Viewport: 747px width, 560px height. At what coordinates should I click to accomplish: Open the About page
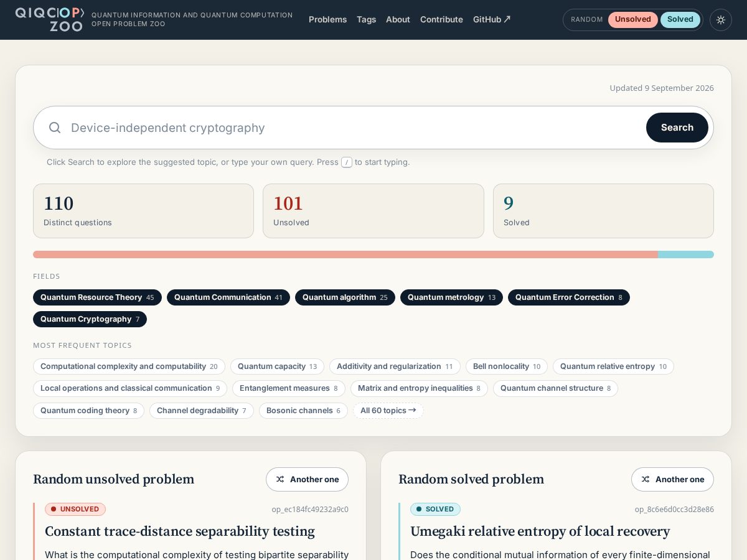click(x=398, y=19)
